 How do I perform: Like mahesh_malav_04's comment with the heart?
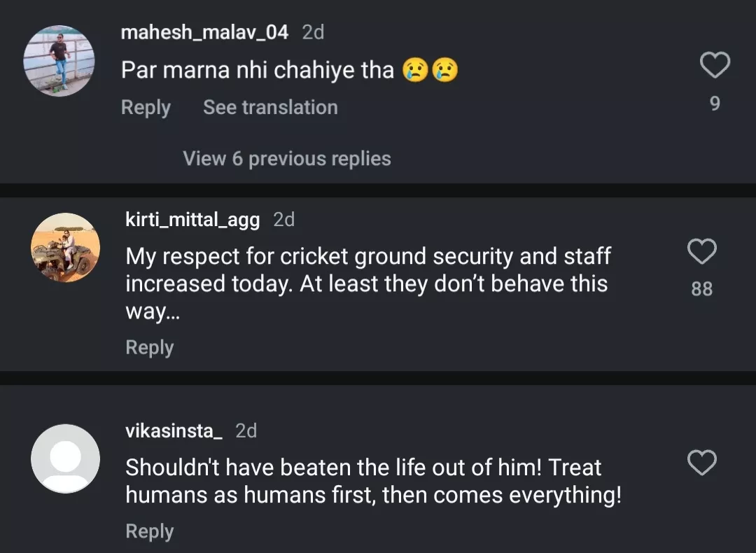pyautogui.click(x=715, y=66)
